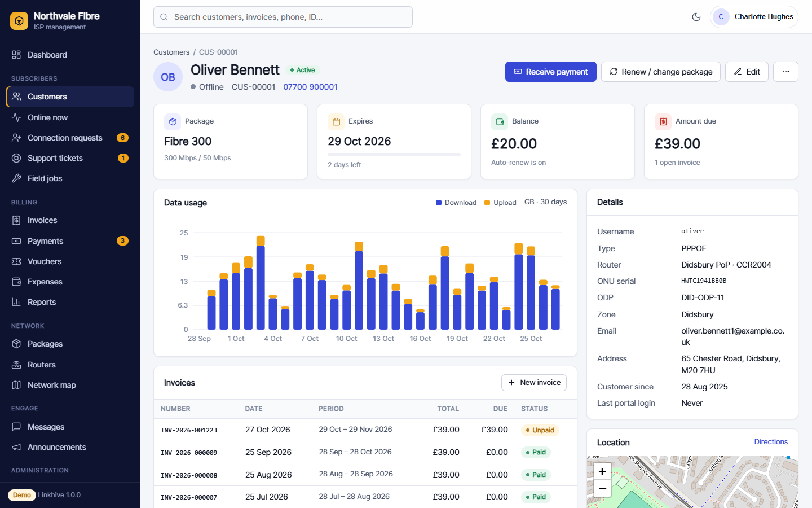Click the Expenses sidebar icon

[x=16, y=282]
